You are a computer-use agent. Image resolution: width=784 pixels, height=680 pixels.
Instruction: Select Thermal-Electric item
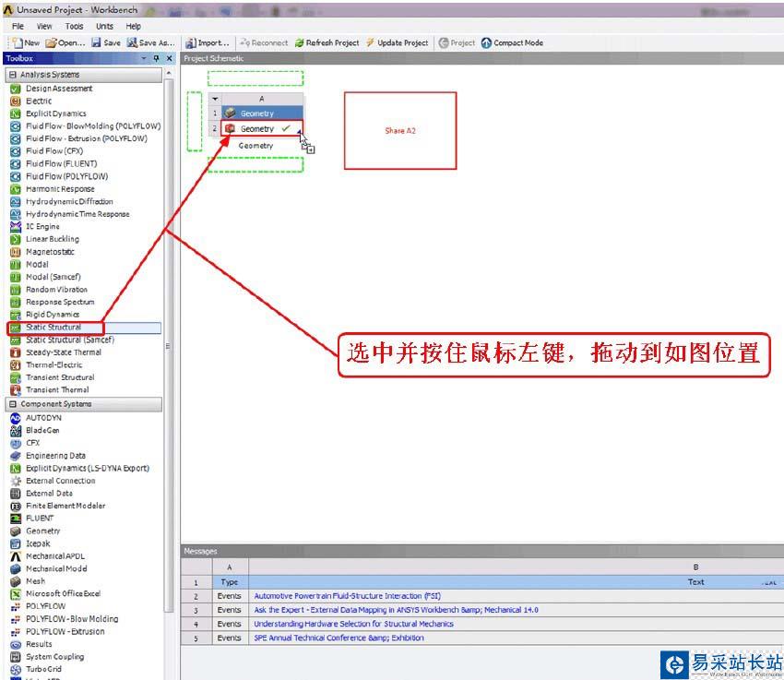[x=54, y=364]
